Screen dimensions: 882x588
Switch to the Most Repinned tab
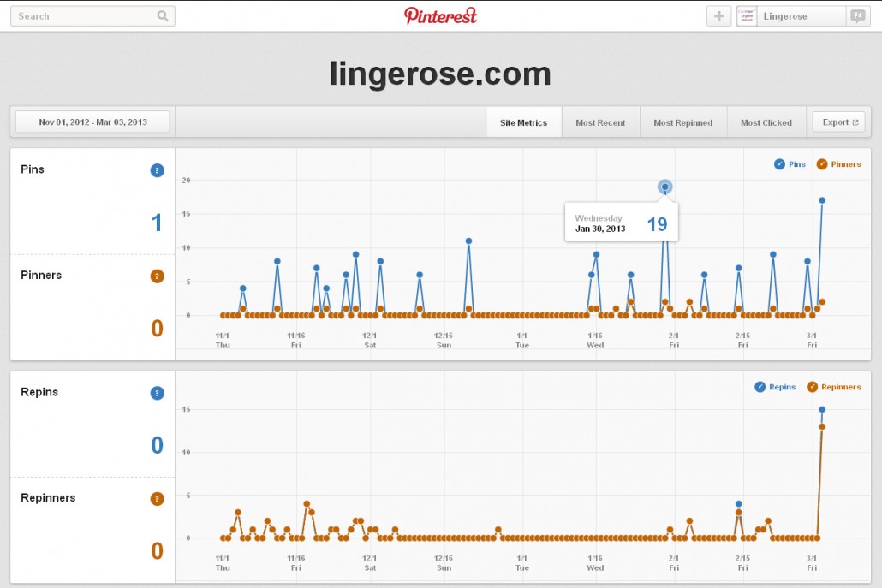682,122
